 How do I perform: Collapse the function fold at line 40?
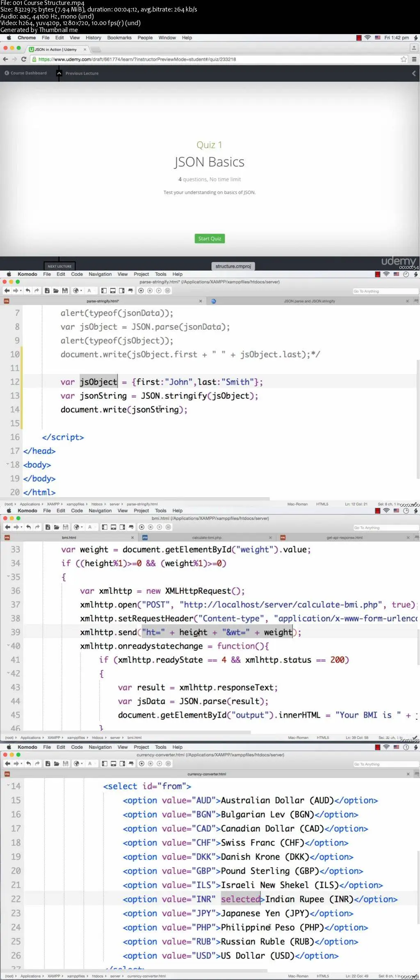(x=8, y=645)
